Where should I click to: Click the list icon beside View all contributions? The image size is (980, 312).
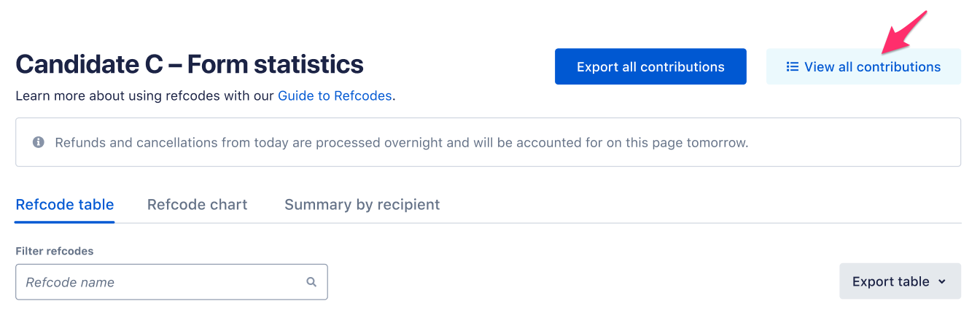point(792,67)
